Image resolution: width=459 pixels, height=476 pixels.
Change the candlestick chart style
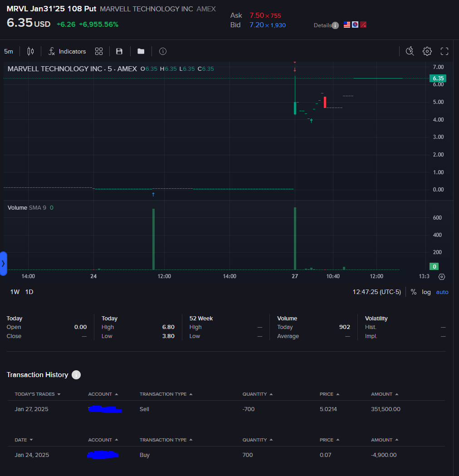pos(30,51)
